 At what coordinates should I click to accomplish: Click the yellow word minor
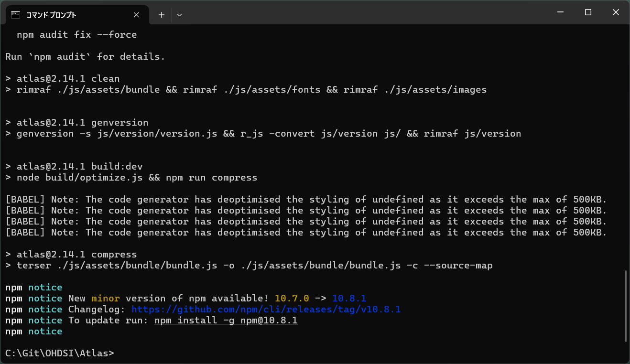[106, 299]
